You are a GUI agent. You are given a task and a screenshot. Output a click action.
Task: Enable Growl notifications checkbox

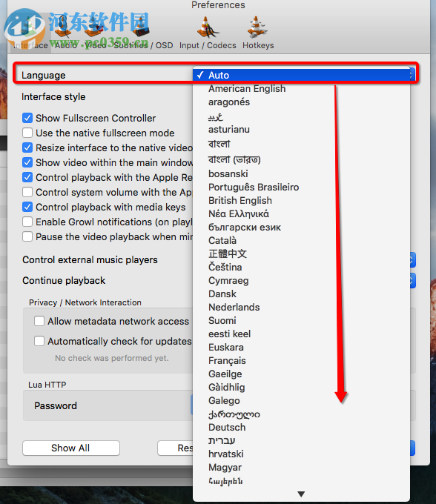click(27, 222)
